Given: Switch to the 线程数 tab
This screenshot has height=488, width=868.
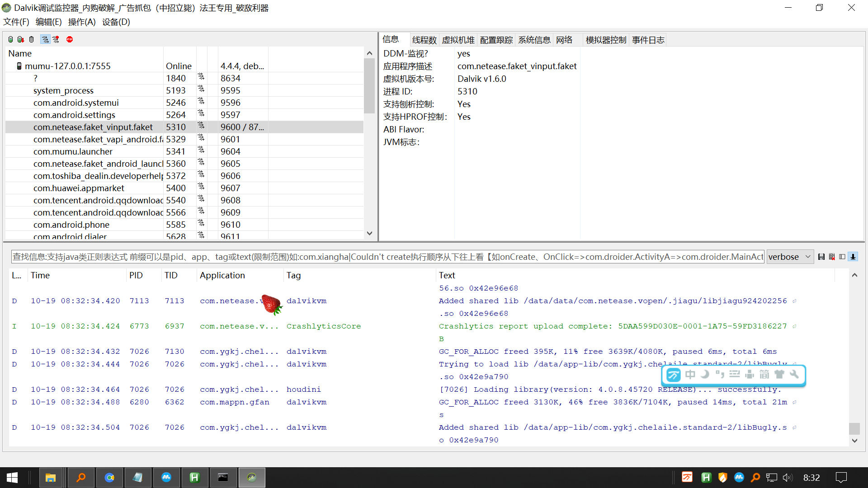Looking at the screenshot, I should coord(424,40).
